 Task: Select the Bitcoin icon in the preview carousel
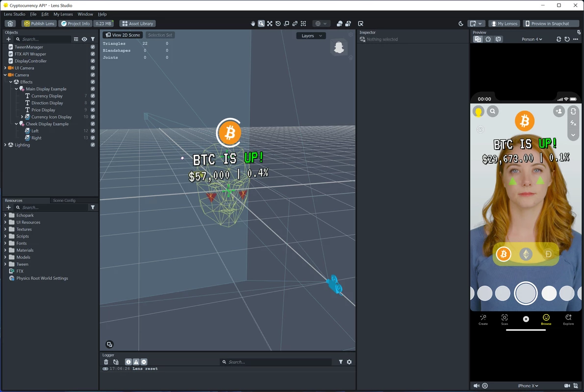tap(504, 254)
